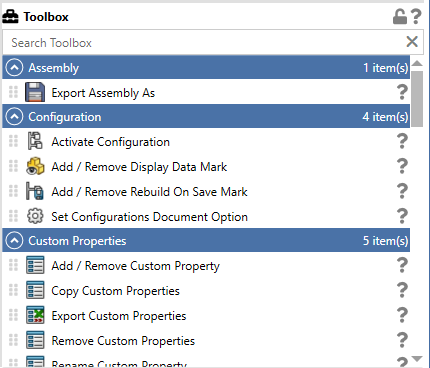The width and height of the screenshot is (430, 368).
Task: Click the drag handle beside Copy Custom Properties
Action: point(13,290)
